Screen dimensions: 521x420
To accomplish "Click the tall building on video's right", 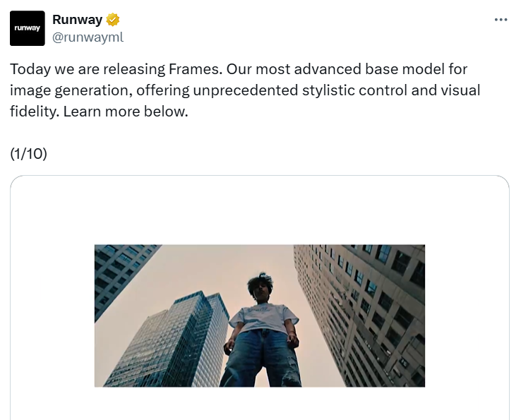I will click(367, 311).
